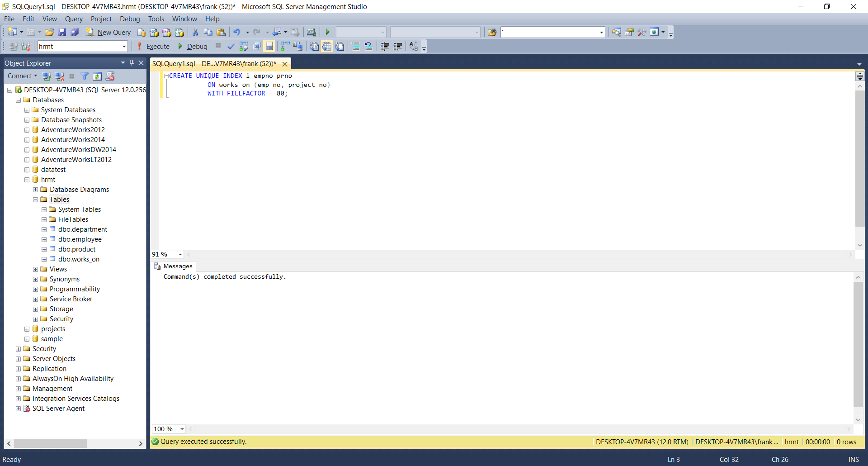
Task: Cut selection with the scissors icon
Action: pos(196,32)
